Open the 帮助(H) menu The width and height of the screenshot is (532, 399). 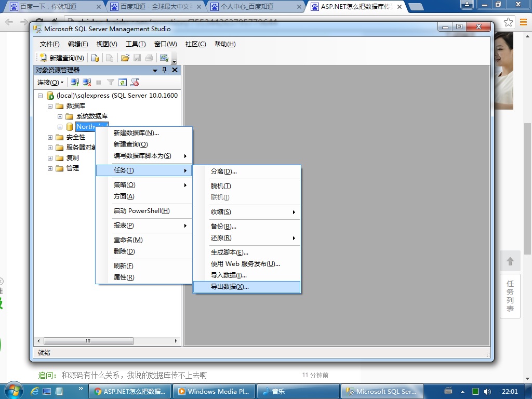click(225, 44)
